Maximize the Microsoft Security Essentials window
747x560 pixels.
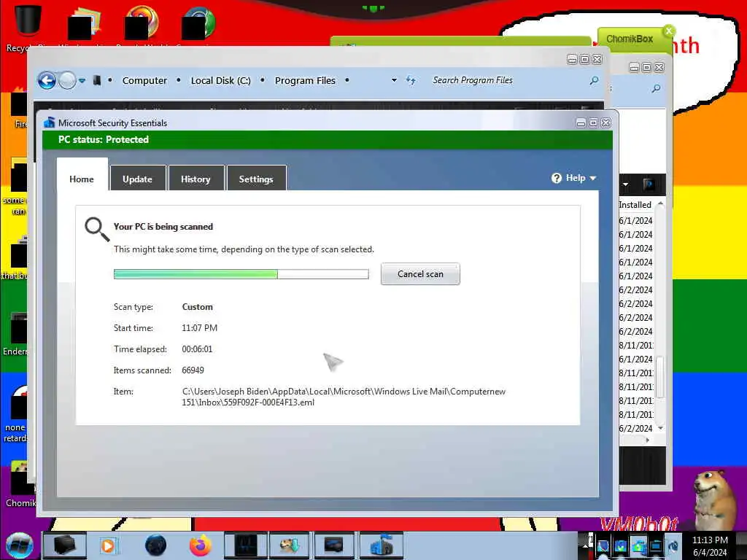click(x=593, y=122)
